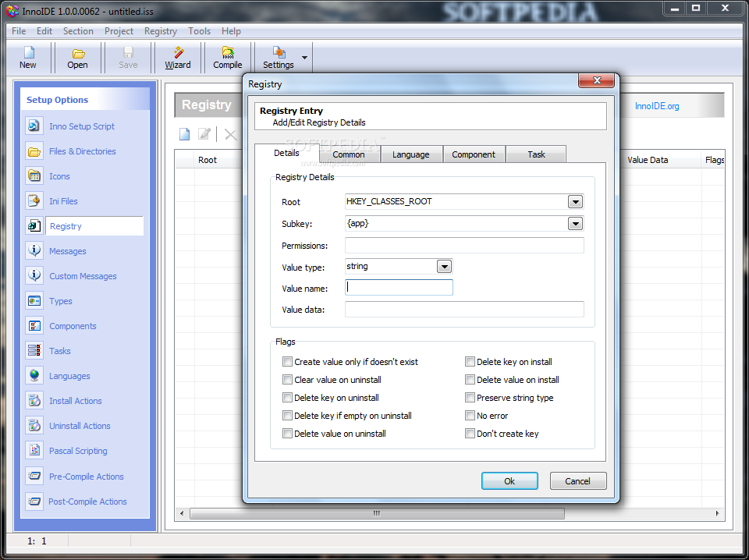Image resolution: width=749 pixels, height=560 pixels.
Task: Select Inno Setup Script icon in sidebar
Action: pos(34,126)
